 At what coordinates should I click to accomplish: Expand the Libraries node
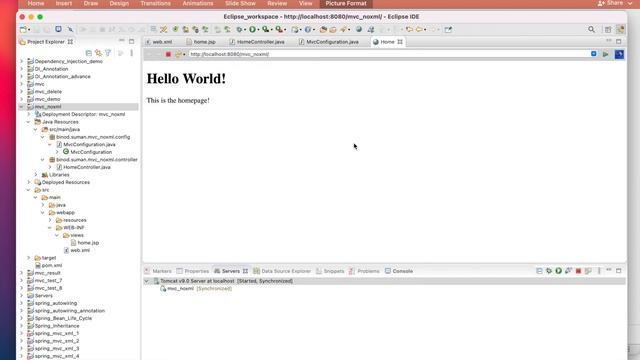pos(36,175)
